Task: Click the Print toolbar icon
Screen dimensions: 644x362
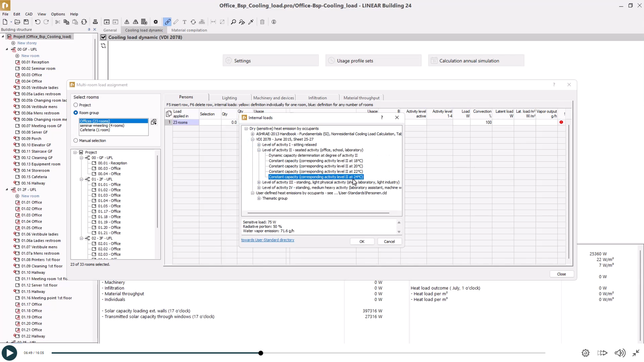Action: (95, 22)
